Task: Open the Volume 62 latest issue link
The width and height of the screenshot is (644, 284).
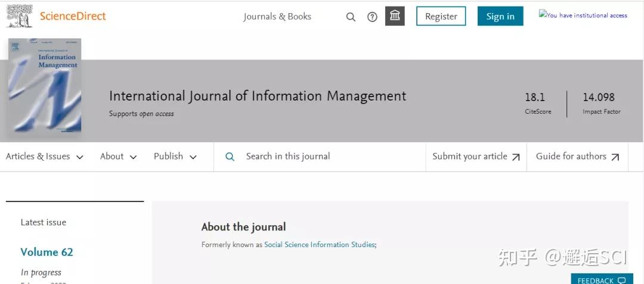Action: tap(47, 252)
